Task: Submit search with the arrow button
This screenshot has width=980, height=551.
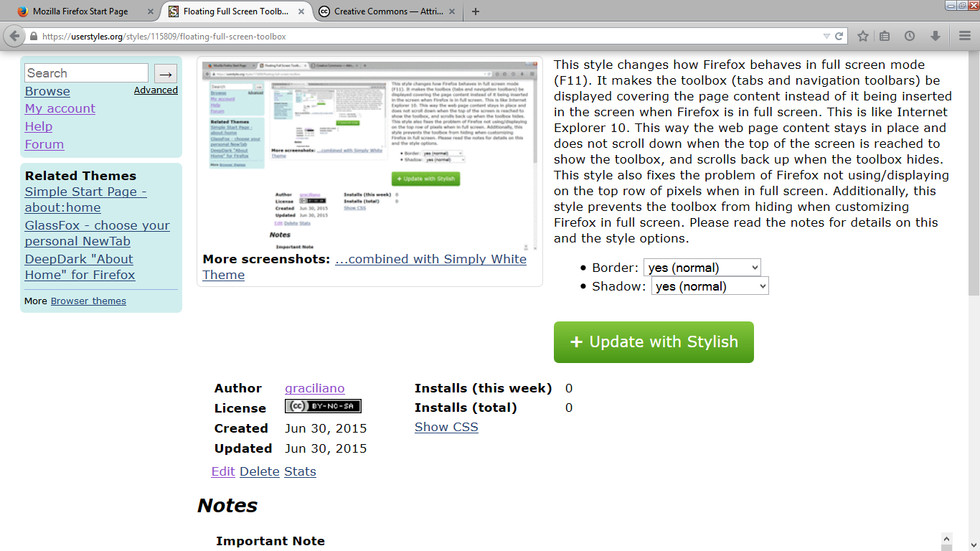Action: (x=166, y=73)
